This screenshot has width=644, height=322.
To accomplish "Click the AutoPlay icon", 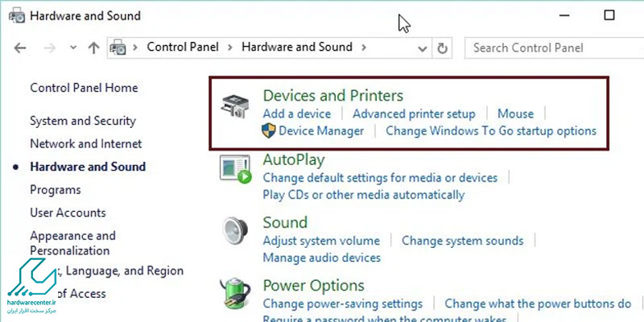I will pos(235,169).
